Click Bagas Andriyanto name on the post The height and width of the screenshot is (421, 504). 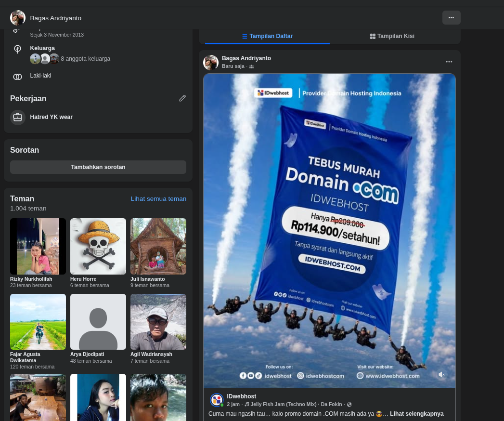(x=246, y=58)
